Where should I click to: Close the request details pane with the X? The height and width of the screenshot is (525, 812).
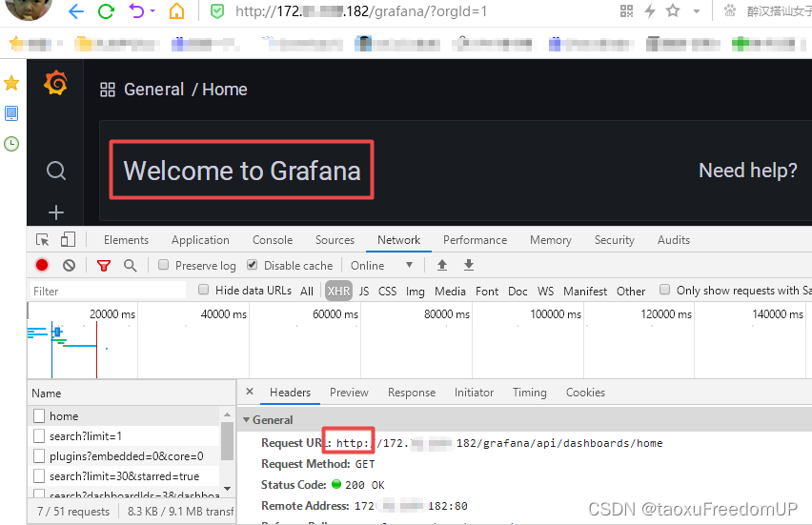[x=250, y=392]
